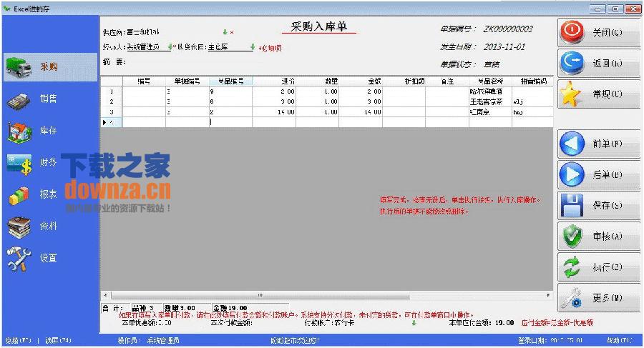Click the 商品名称 column header
Viewport: 644px width, 348px height.
coord(490,81)
